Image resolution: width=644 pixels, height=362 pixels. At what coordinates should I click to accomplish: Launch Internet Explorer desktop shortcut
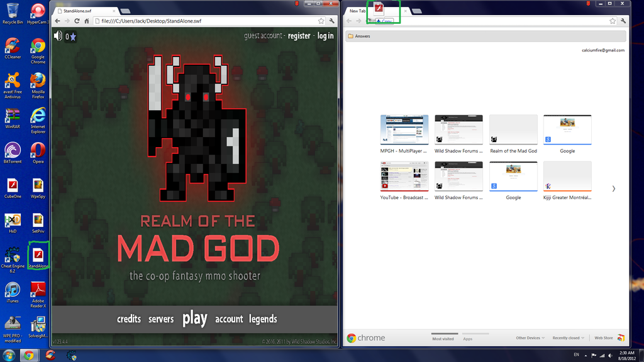click(x=38, y=120)
